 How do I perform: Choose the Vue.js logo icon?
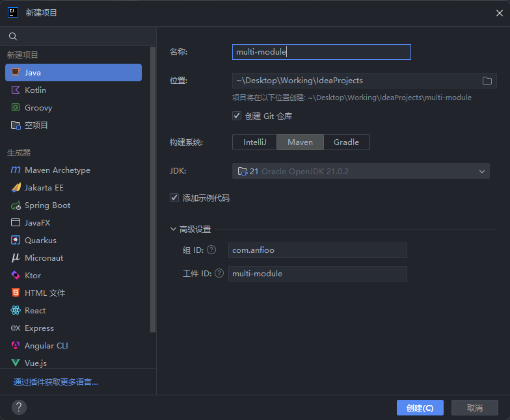pyautogui.click(x=16, y=363)
